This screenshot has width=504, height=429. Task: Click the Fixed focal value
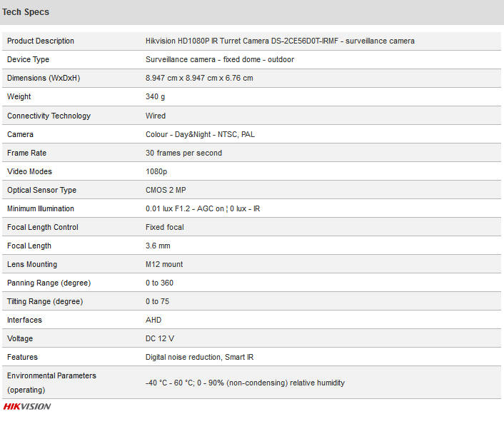coord(165,227)
